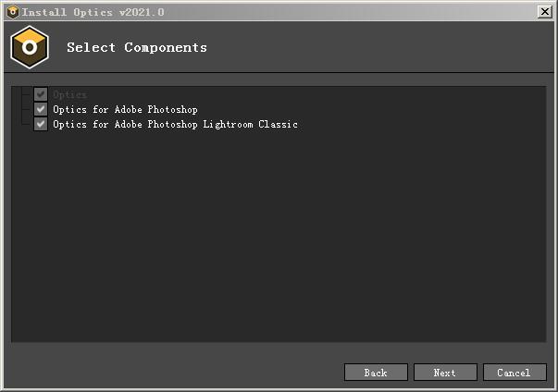Abort installation with the Cancel button
This screenshot has height=392, width=558.
(x=515, y=373)
